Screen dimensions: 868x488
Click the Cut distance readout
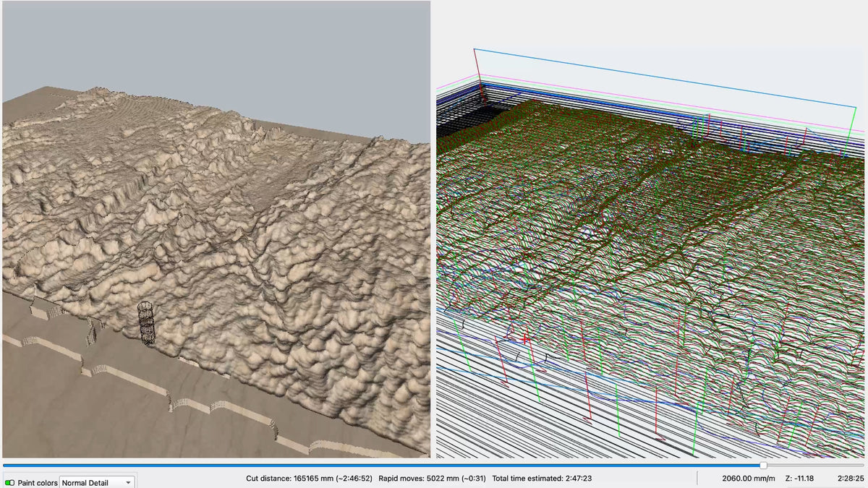(x=310, y=479)
